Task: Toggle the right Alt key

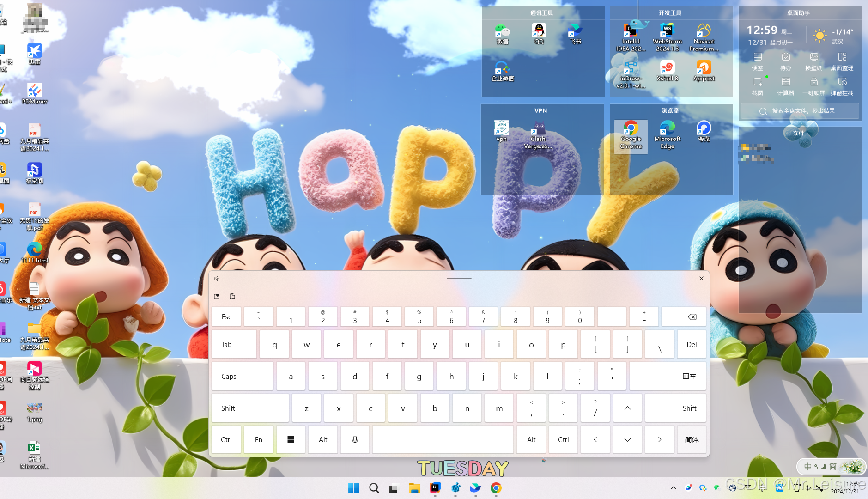Action: pos(531,439)
